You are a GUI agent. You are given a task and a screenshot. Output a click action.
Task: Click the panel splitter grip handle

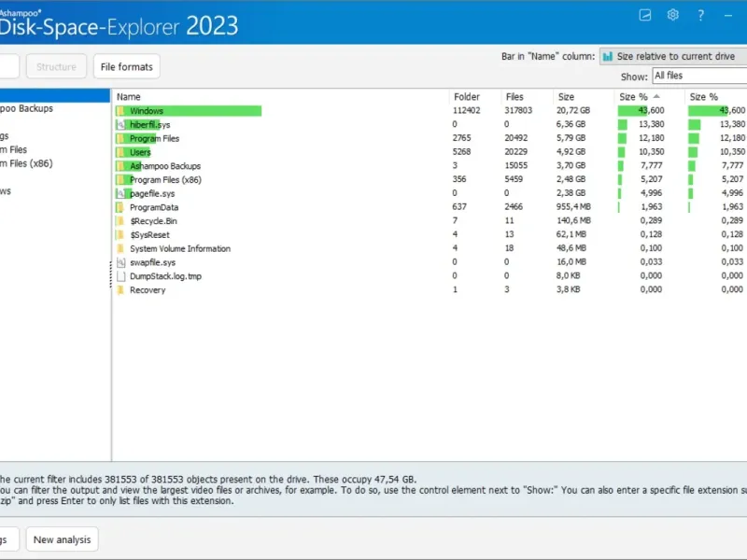click(x=111, y=274)
